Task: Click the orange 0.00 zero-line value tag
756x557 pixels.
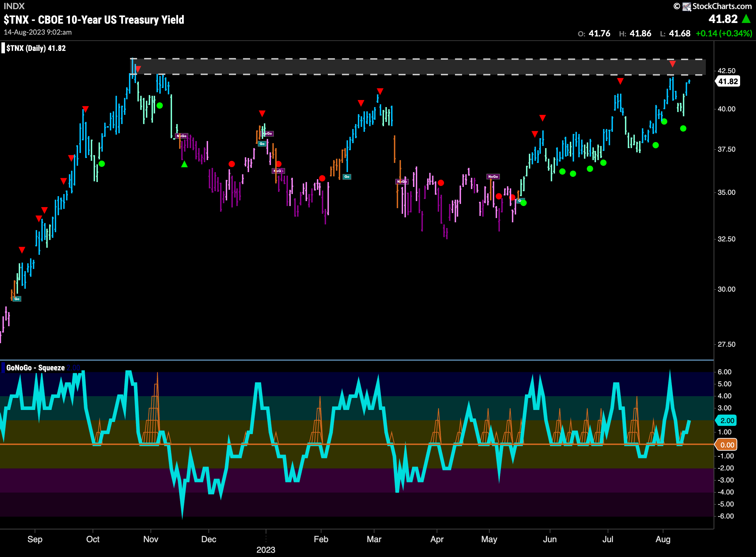Action: [x=727, y=445]
